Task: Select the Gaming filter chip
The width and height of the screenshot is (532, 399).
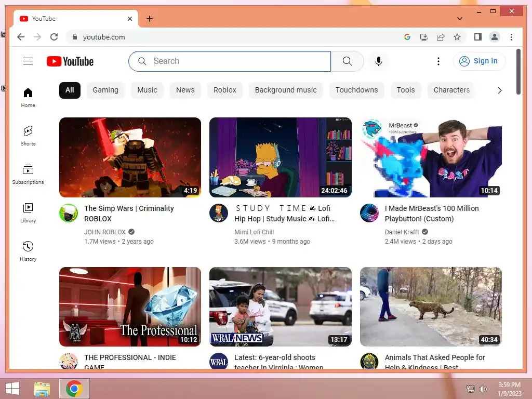Action: tap(105, 90)
